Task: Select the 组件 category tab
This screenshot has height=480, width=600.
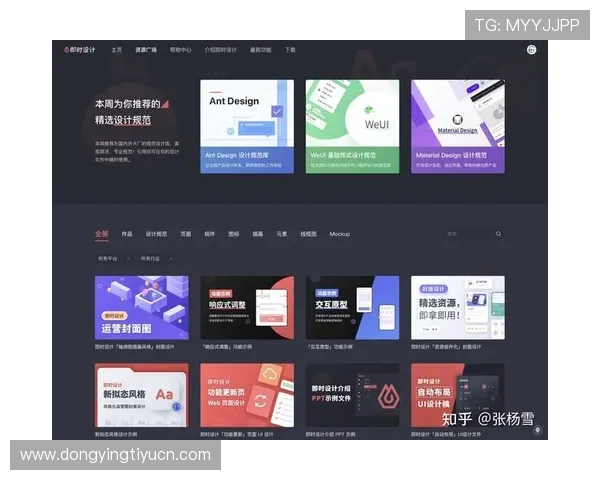Action: click(x=210, y=234)
